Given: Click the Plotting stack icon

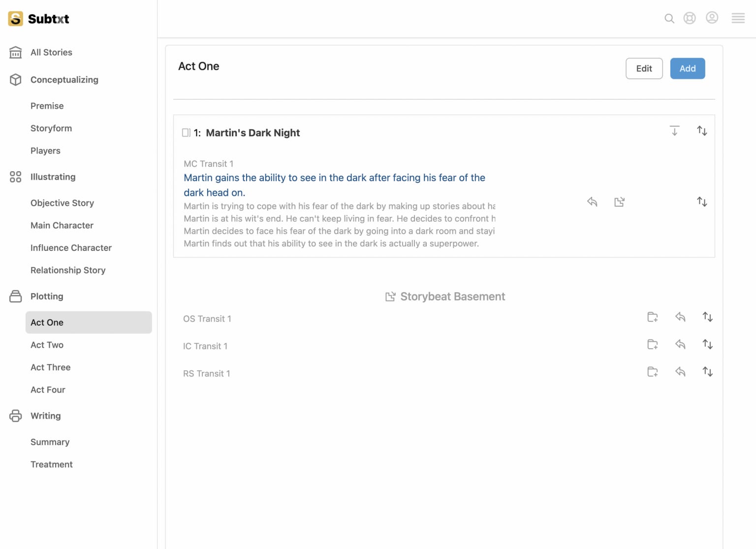Looking at the screenshot, I should 16,296.
